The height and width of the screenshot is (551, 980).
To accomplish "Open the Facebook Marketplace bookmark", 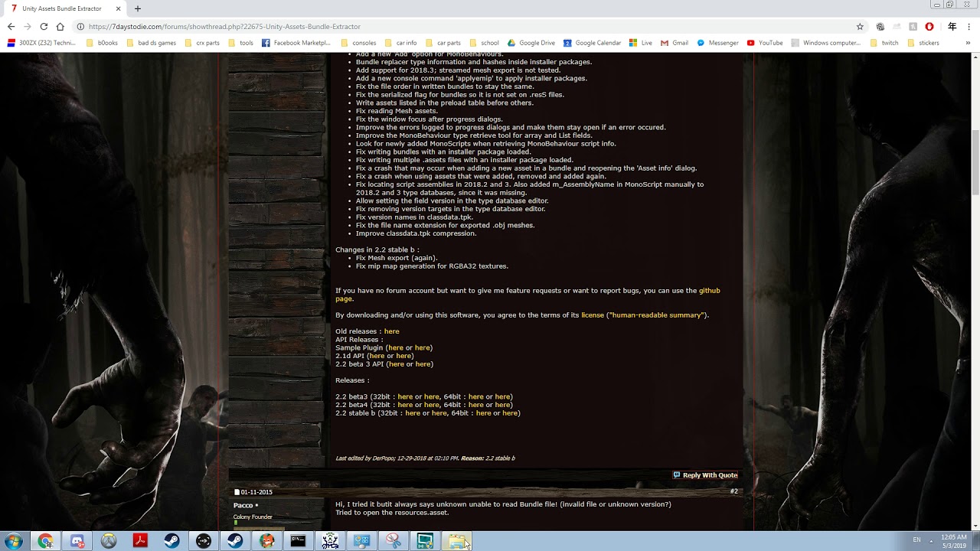I will 296,43.
